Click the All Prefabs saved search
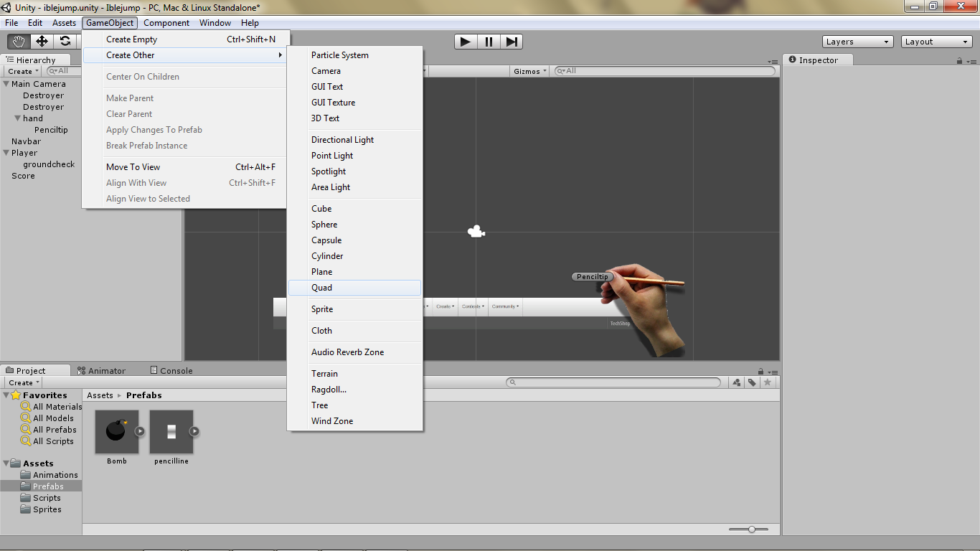Image resolution: width=980 pixels, height=551 pixels. click(x=49, y=430)
